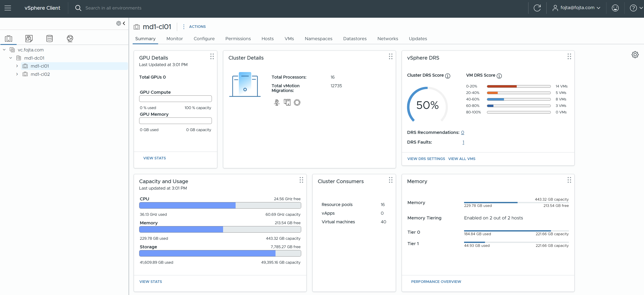Collapse the md1-dc01 datacenter node

11,58
